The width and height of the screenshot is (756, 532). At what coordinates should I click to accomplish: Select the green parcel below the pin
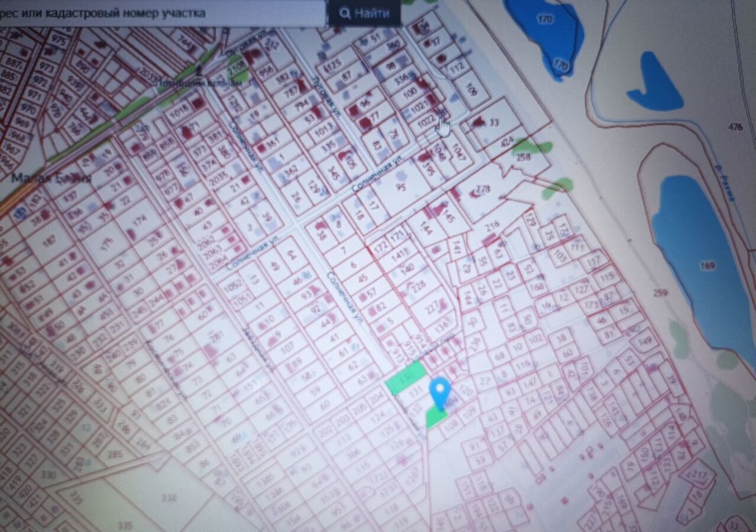(x=436, y=418)
